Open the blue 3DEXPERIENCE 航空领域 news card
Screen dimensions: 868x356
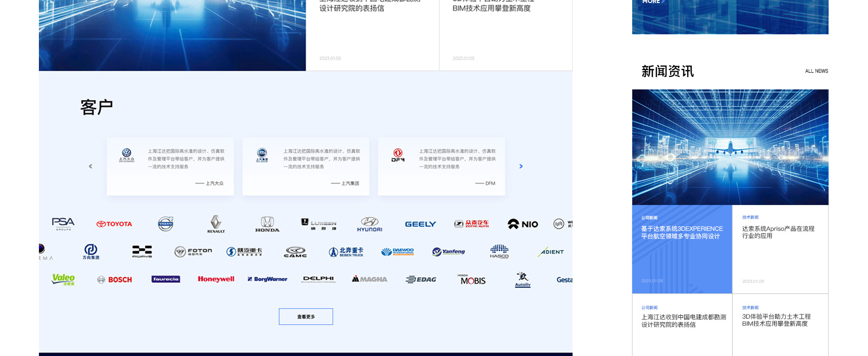click(x=682, y=249)
